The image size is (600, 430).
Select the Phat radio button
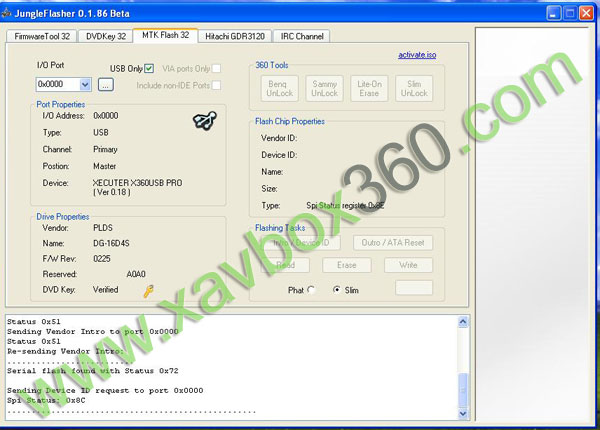tap(311, 290)
